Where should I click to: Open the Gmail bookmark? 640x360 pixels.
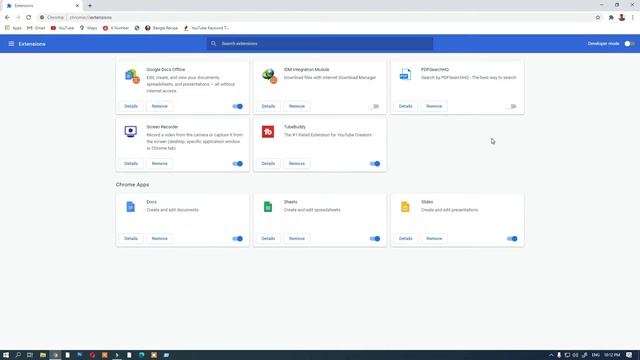coord(36,28)
